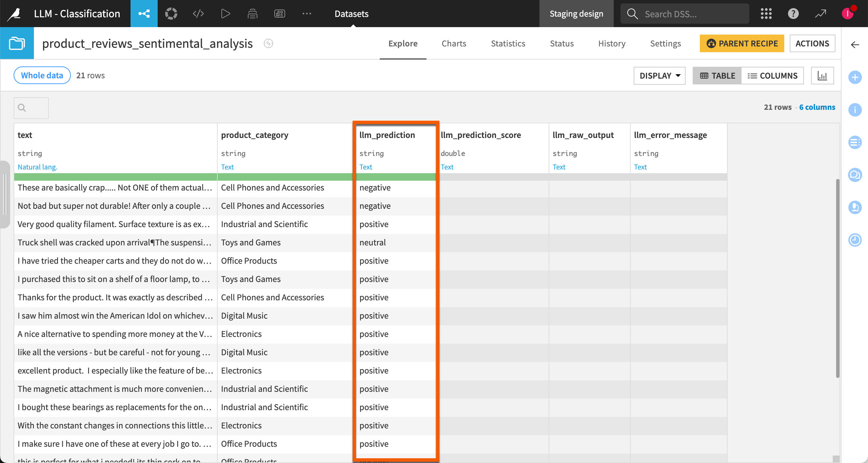Open the Flow view icon
Screen dimensions: 868x463
144,14
